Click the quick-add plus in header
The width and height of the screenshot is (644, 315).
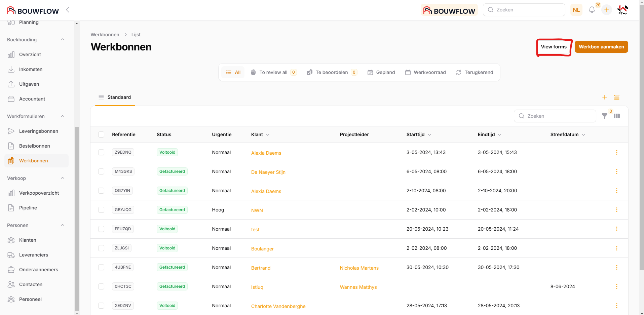[606, 10]
